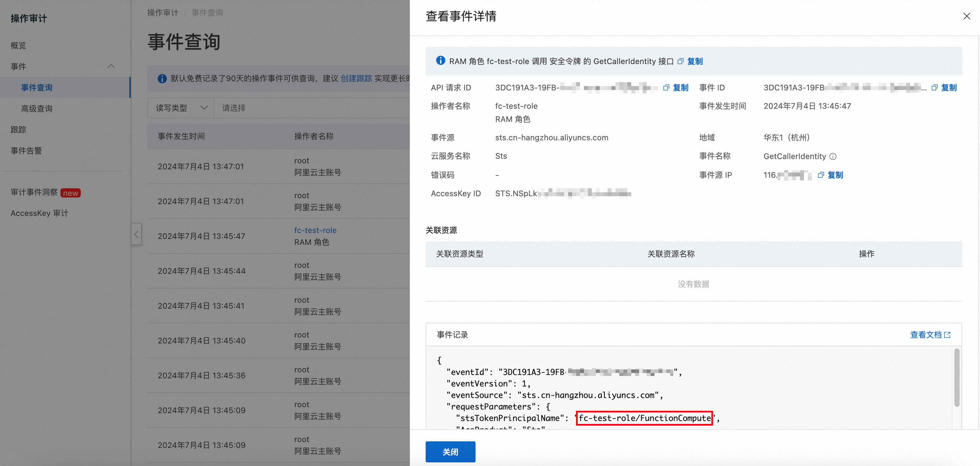
Task: Open 概览 overview page
Action: point(18,45)
